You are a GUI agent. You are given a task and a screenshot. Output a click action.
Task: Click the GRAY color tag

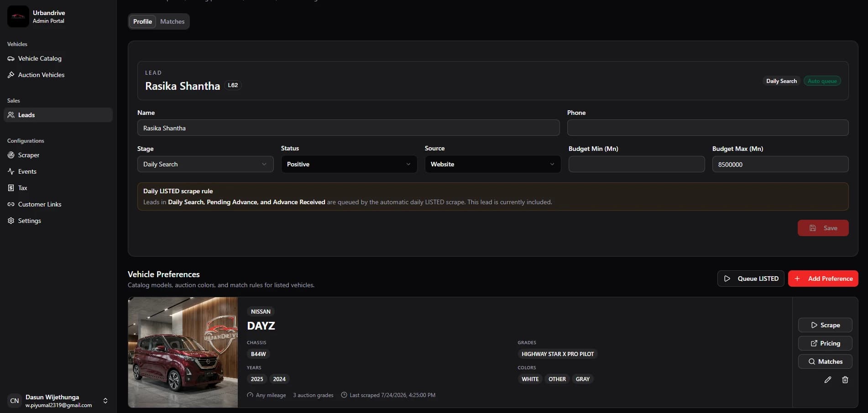pyautogui.click(x=583, y=379)
